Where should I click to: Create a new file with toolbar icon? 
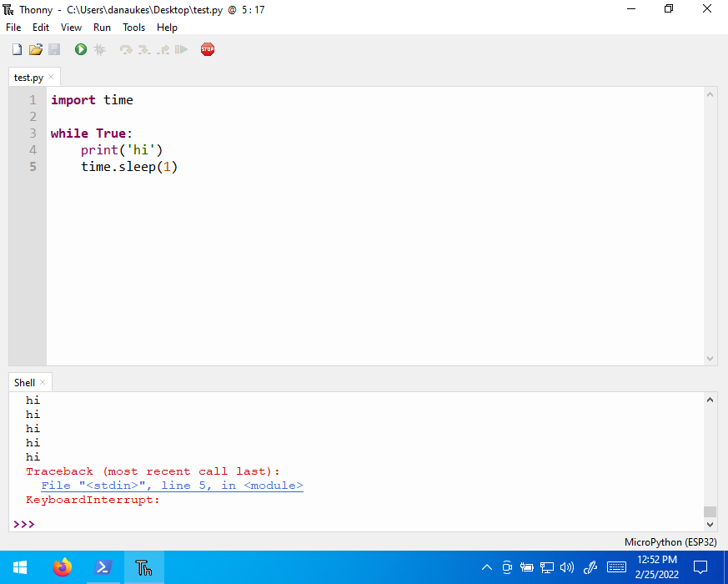click(x=18, y=49)
